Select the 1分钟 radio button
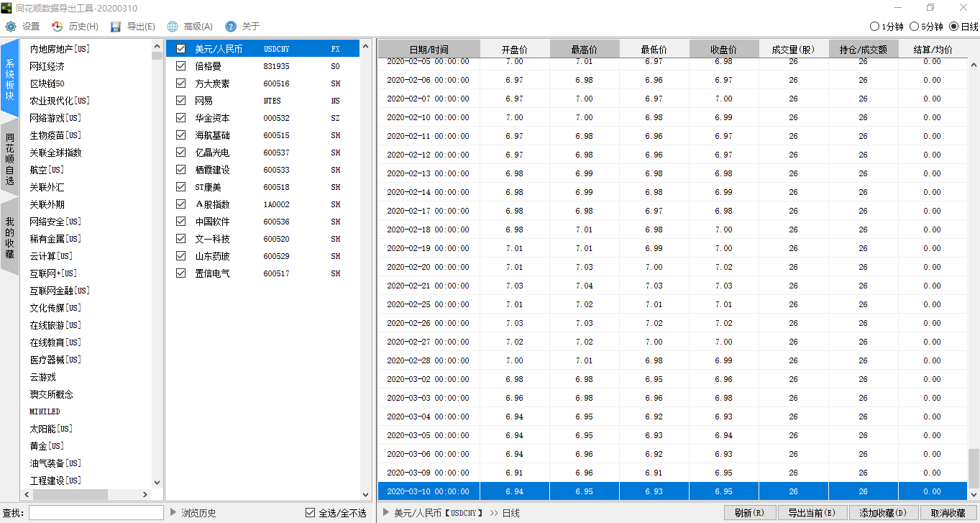 [874, 27]
